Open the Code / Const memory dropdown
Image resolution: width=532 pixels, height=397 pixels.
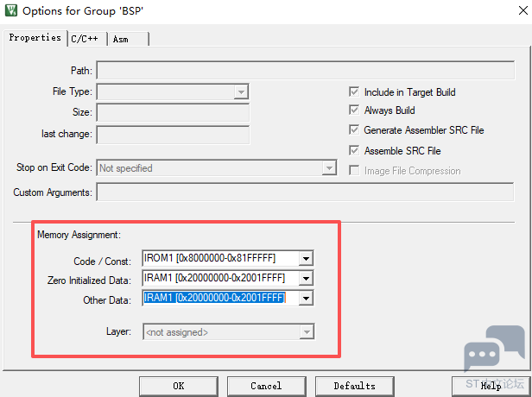[x=304, y=258]
